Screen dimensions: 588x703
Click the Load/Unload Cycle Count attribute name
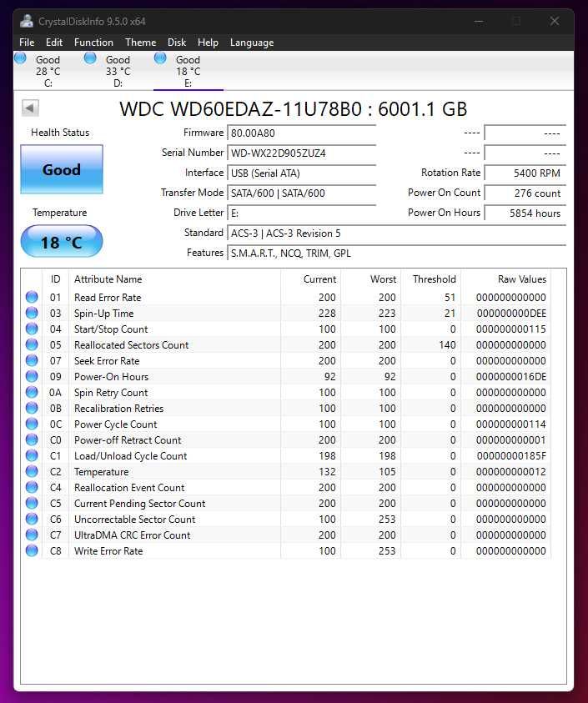pos(130,456)
